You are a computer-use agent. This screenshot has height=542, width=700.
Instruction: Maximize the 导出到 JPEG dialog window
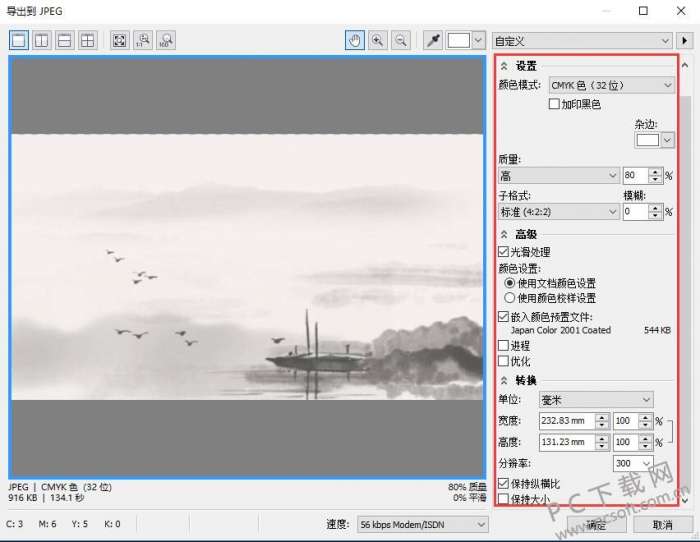coord(643,11)
